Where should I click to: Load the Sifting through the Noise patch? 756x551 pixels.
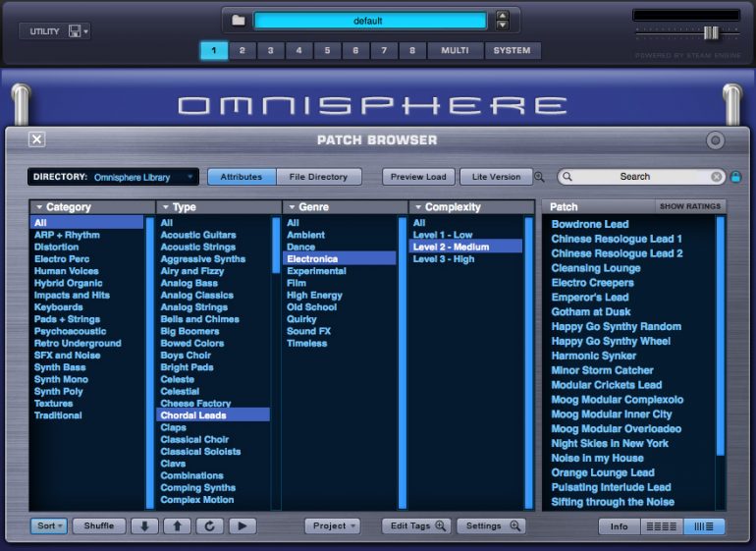(x=613, y=502)
